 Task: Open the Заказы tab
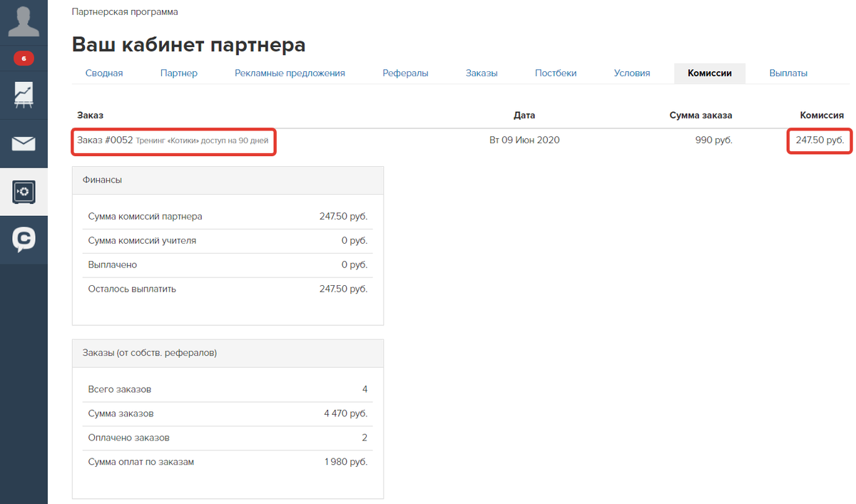[x=481, y=73]
